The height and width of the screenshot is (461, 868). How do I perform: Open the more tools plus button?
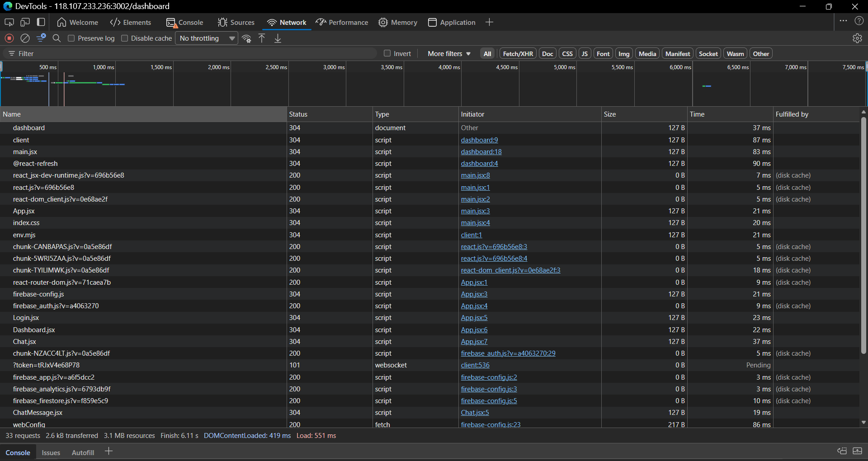(489, 22)
